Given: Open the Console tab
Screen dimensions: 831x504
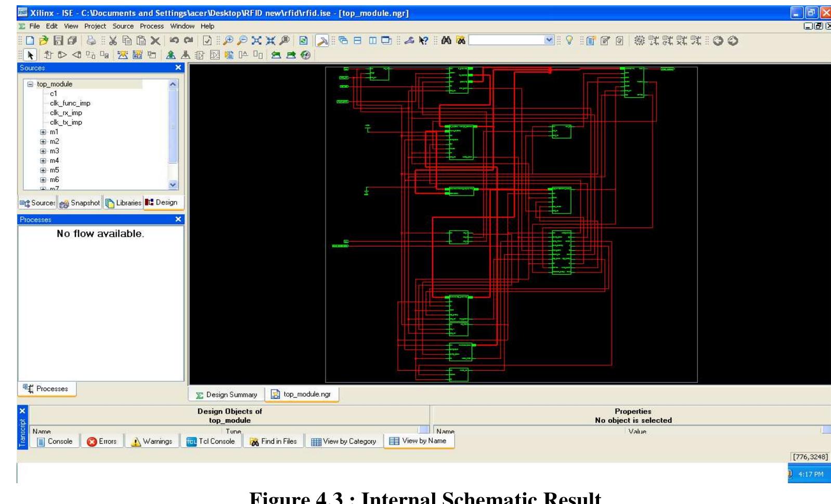Looking at the screenshot, I should click(55, 441).
